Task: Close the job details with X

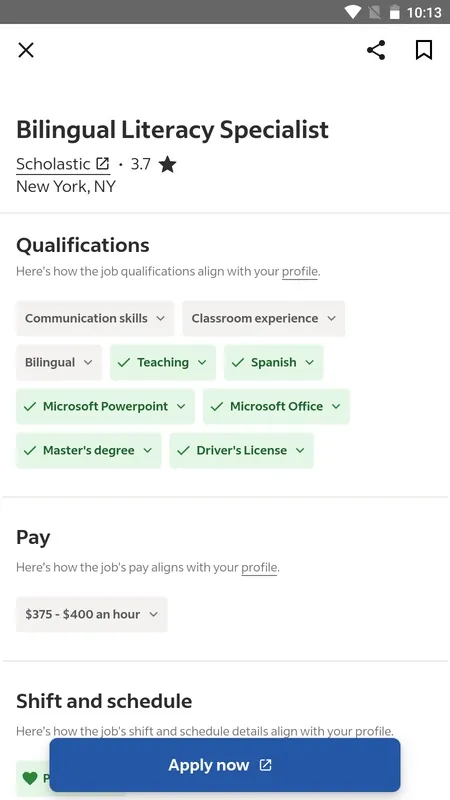Action: pos(26,50)
